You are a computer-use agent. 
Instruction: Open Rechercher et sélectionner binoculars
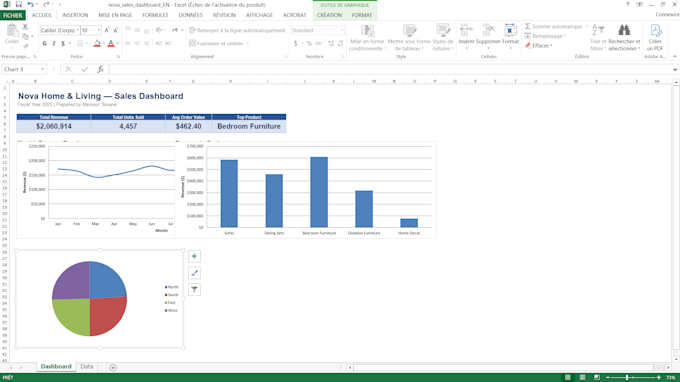point(624,37)
